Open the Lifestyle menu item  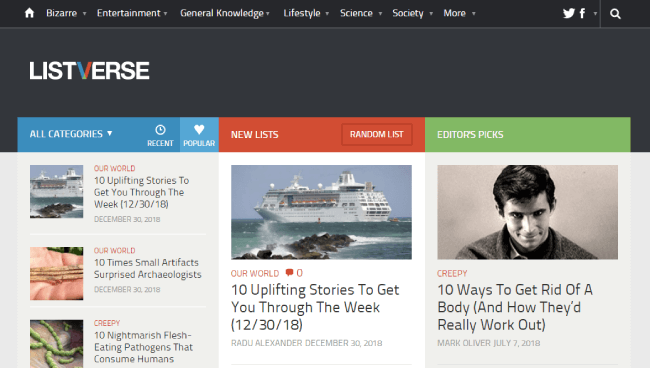tap(302, 13)
